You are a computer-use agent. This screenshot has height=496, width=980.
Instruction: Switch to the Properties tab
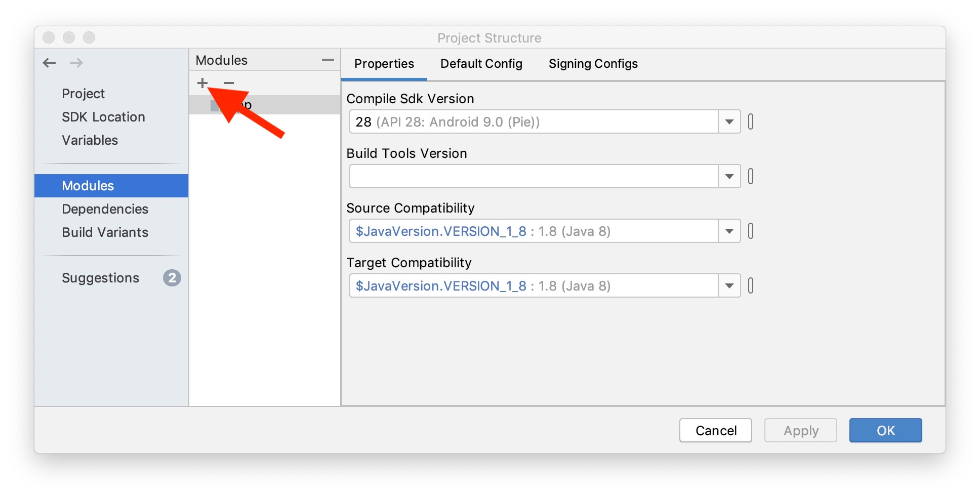tap(384, 64)
